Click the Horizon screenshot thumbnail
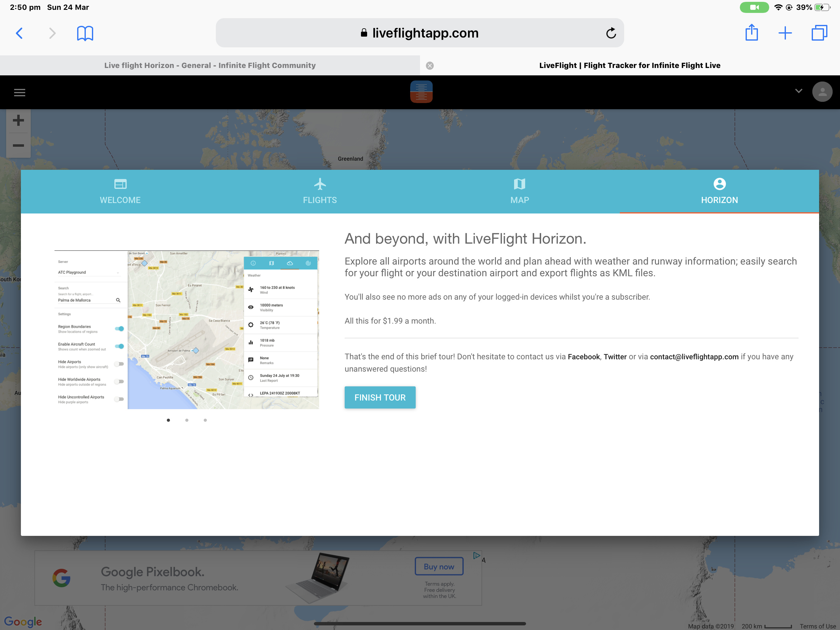 [186, 329]
